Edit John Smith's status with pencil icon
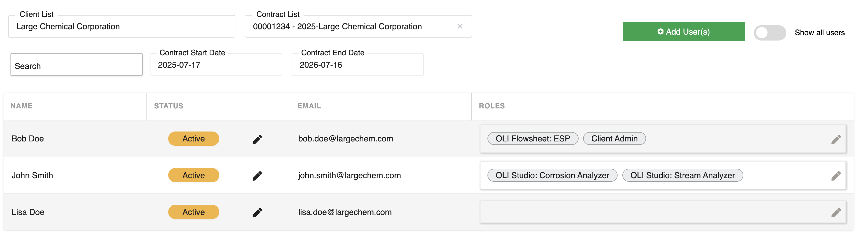The image size is (868, 241). pyautogui.click(x=257, y=175)
